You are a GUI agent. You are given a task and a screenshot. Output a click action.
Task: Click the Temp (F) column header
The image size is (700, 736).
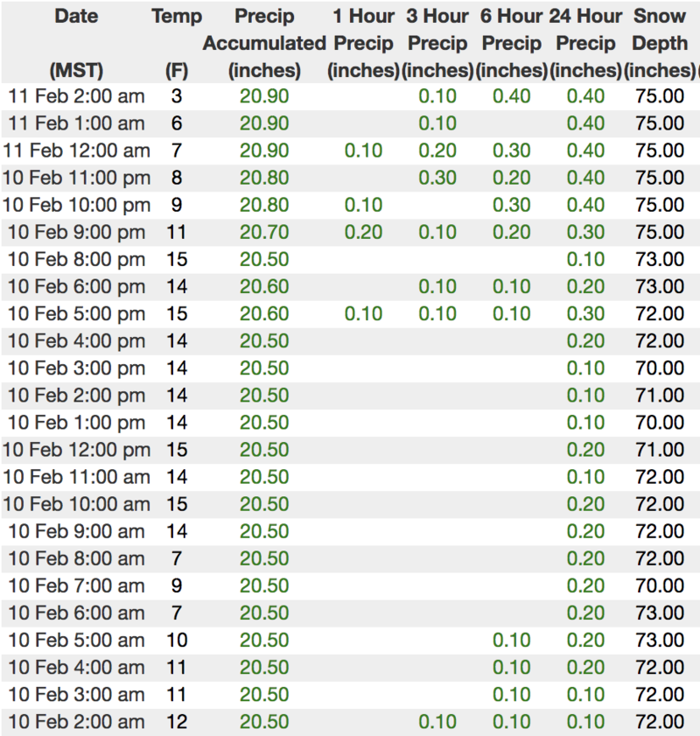(x=177, y=43)
